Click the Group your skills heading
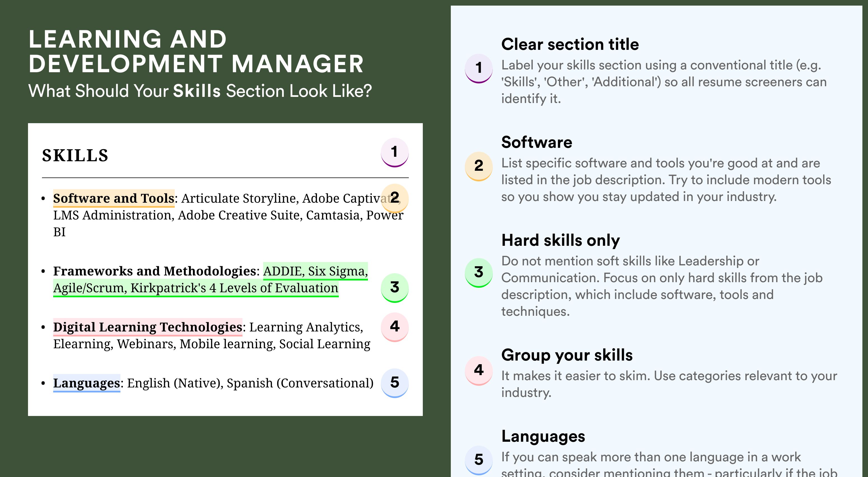This screenshot has height=477, width=868. pyautogui.click(x=567, y=355)
